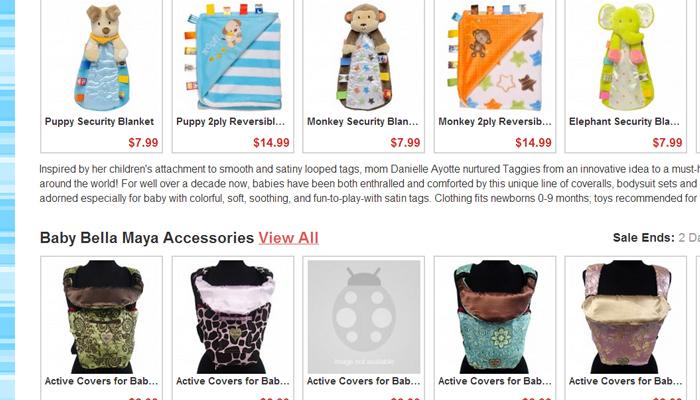Click the Puppy 2ply Reversible product title
700x400 pixels.
(x=230, y=121)
